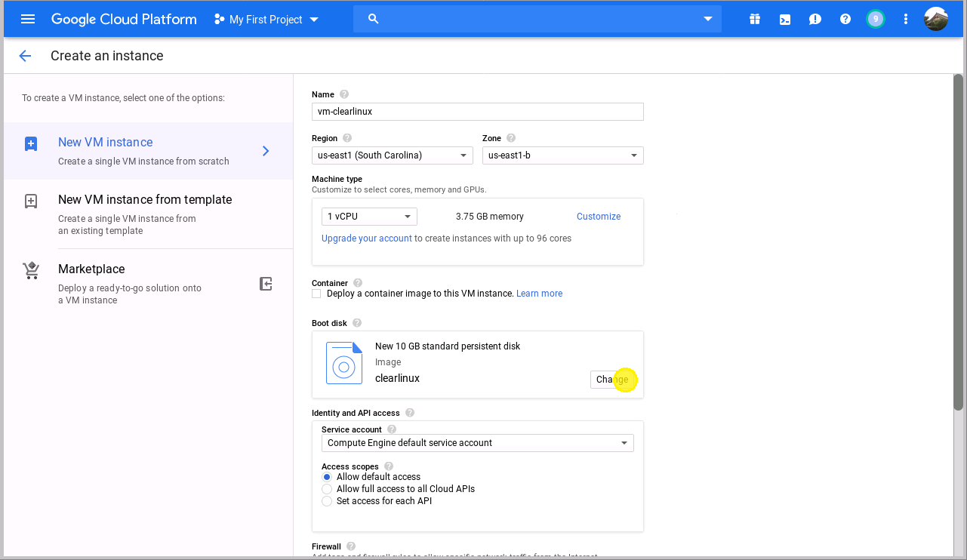The height and width of the screenshot is (560, 967).
Task: Open the Region dropdown us-east1
Action: [393, 155]
